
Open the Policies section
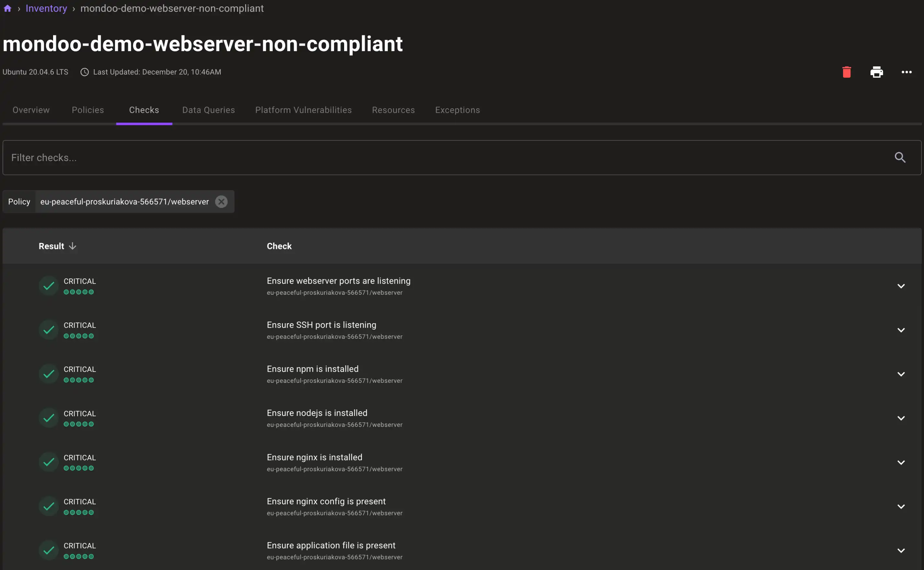tap(88, 110)
